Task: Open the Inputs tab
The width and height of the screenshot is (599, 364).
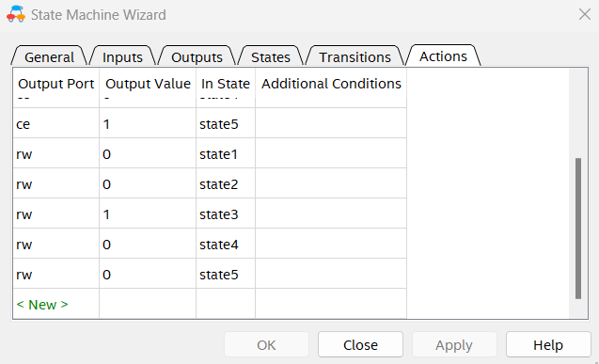Action: (122, 57)
